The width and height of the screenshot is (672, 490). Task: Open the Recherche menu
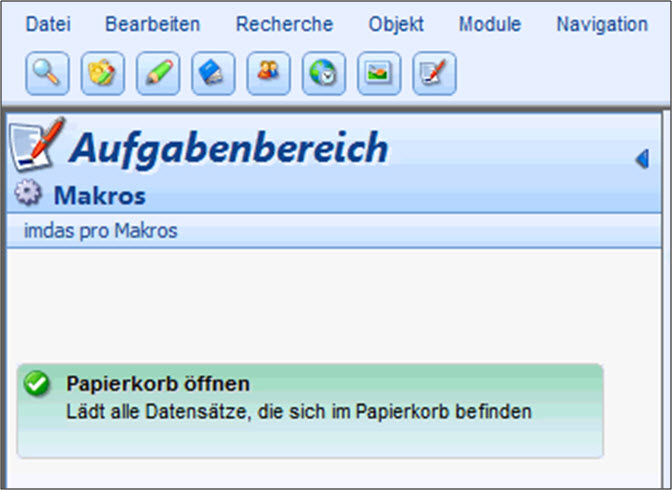285,24
